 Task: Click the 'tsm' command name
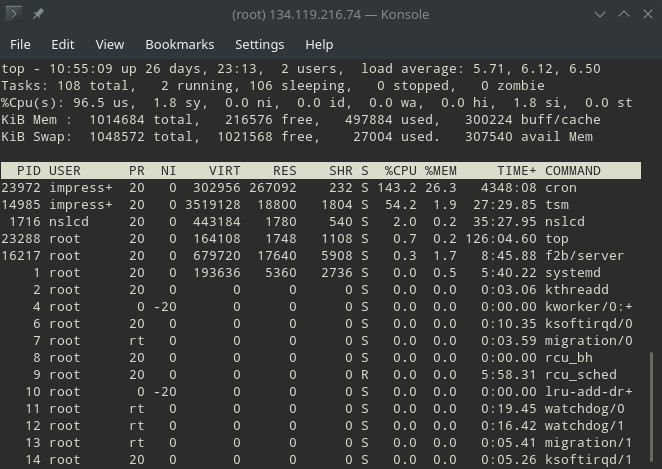coord(556,205)
